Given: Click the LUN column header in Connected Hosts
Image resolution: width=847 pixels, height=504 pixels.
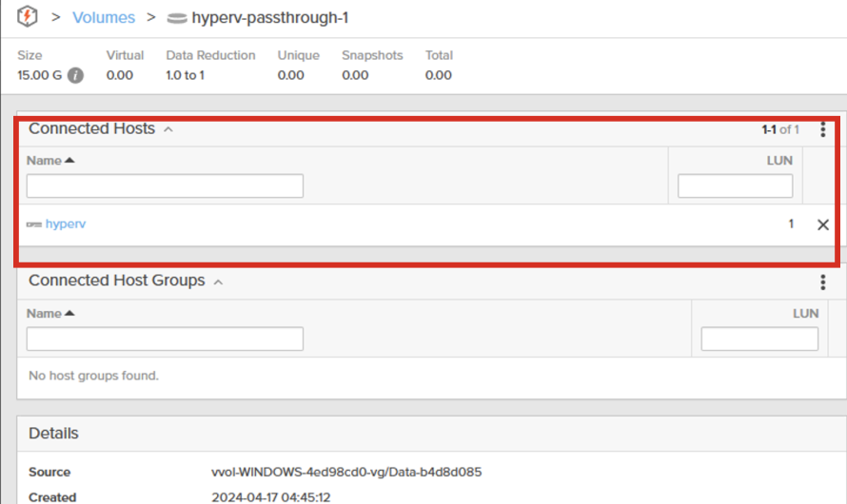Looking at the screenshot, I should click(778, 161).
